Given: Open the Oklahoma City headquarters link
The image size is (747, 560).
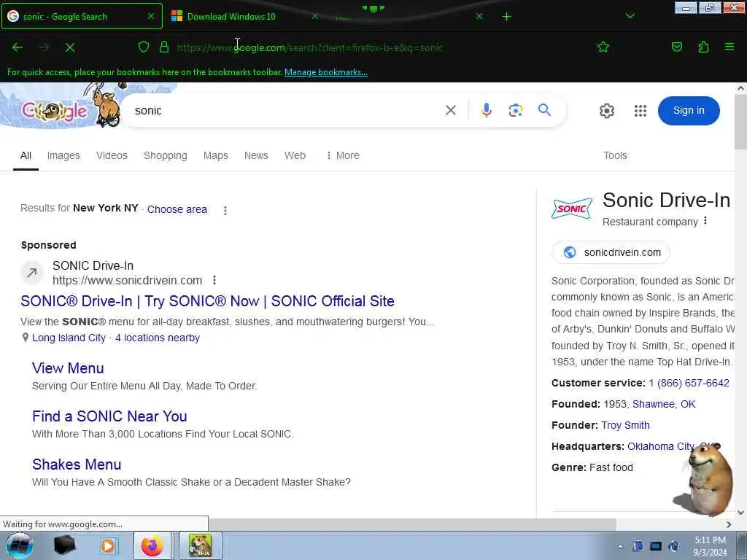Looking at the screenshot, I should click(660, 447).
